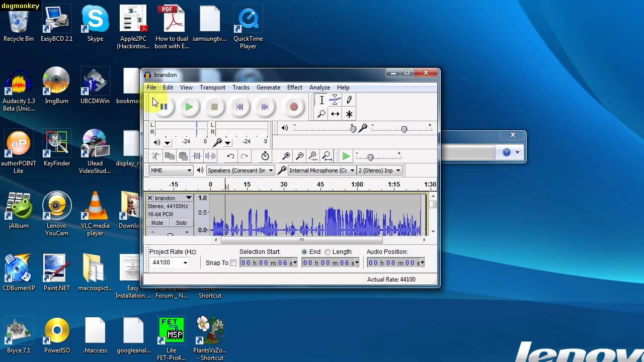Click the Cut scissors icon
Screen dimensions: 644x362
pyautogui.click(x=156, y=156)
